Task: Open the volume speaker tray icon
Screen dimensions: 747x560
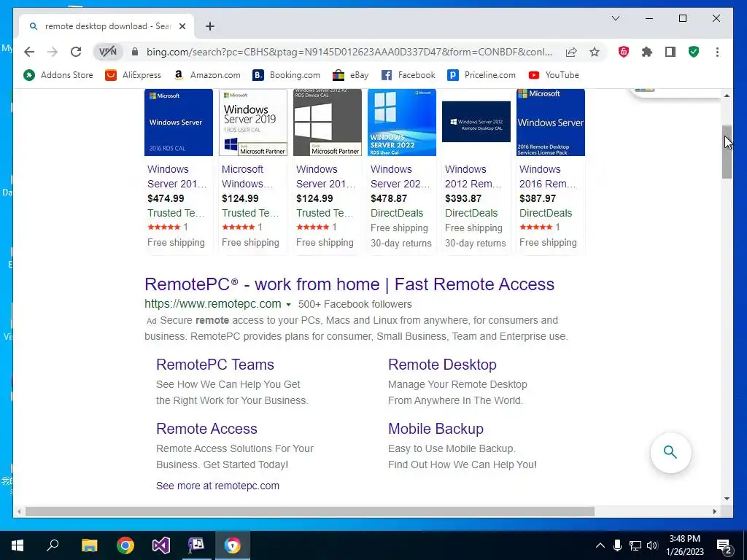Action: [652, 545]
